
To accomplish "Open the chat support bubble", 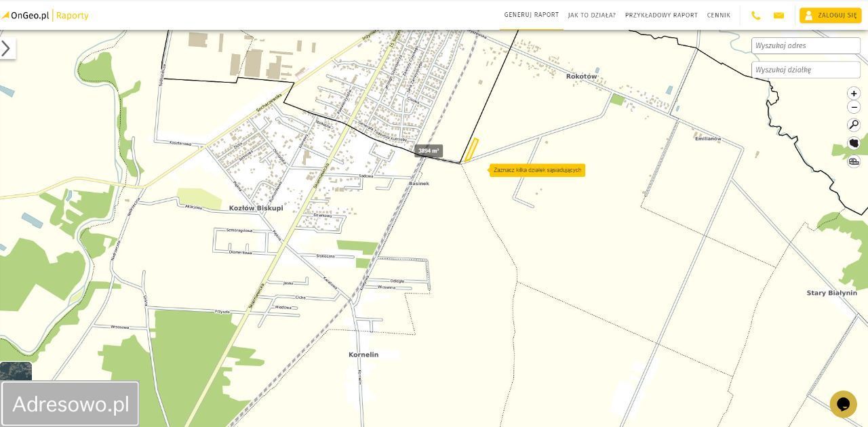I will coord(844,404).
